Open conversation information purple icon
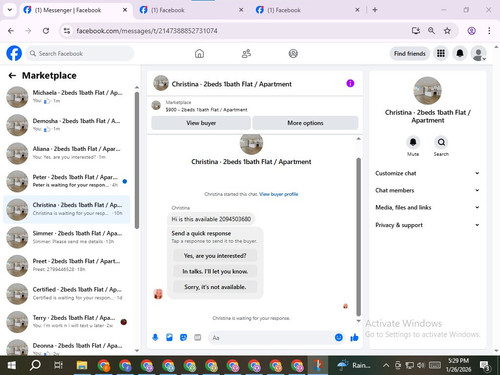The width and height of the screenshot is (500, 375). coord(350,83)
